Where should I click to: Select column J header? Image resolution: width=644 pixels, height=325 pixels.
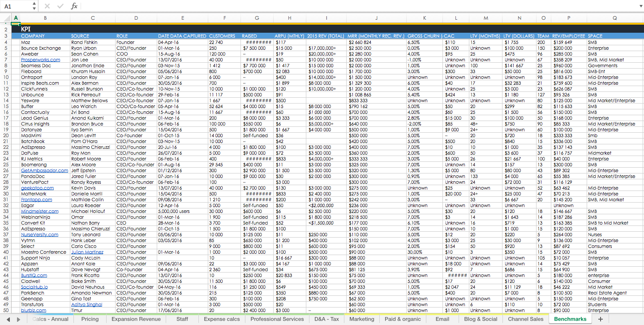[x=377, y=18]
